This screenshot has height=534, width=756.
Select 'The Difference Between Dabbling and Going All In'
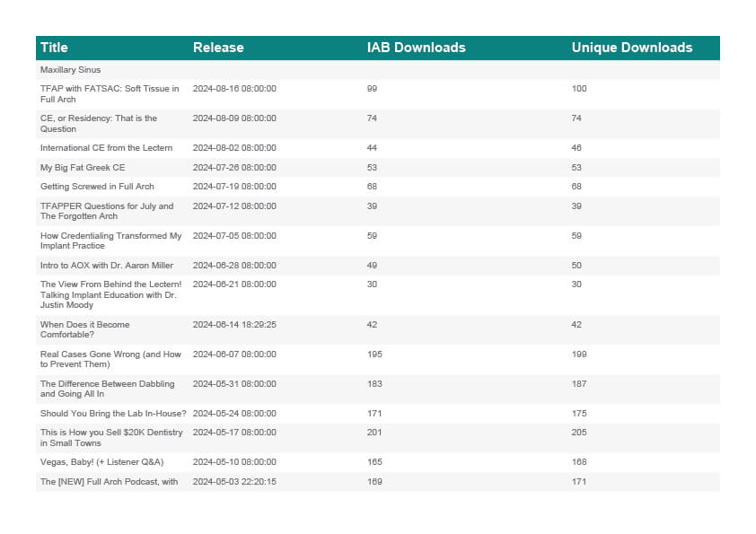click(x=108, y=389)
